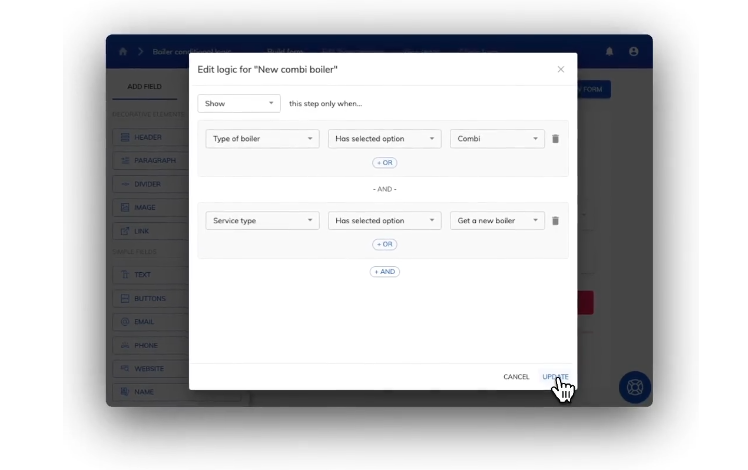The width and height of the screenshot is (748, 470).
Task: Add a Link element
Action: (x=151, y=231)
